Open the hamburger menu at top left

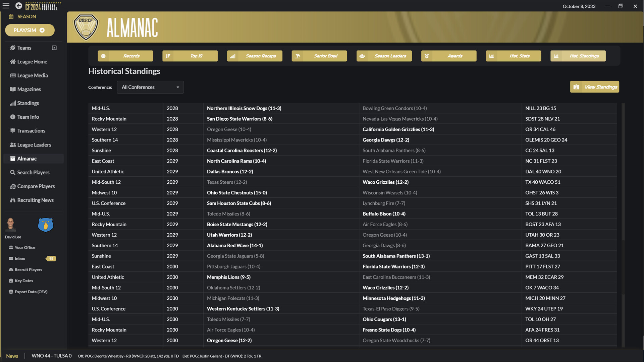(6, 6)
